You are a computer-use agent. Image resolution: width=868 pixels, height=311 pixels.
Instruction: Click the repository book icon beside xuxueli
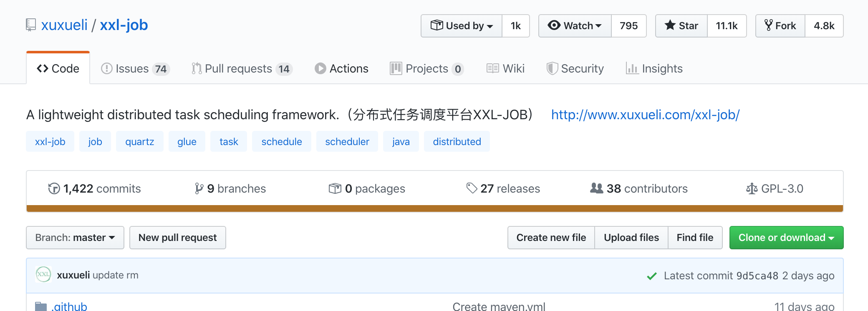click(30, 25)
